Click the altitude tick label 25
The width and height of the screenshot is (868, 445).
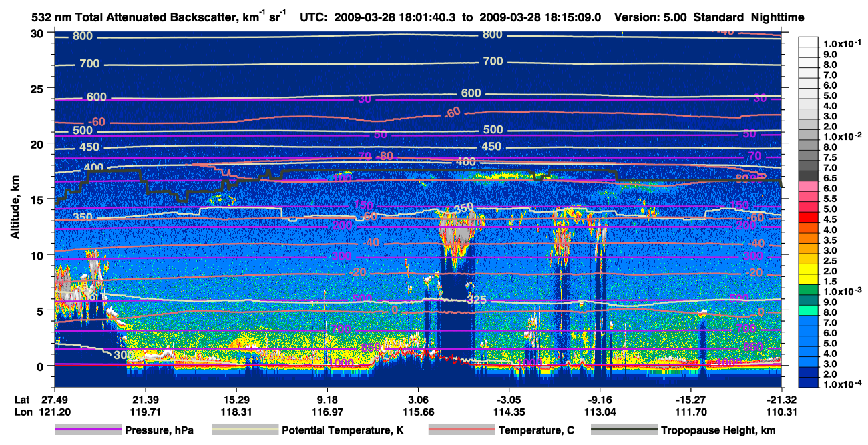[39, 89]
